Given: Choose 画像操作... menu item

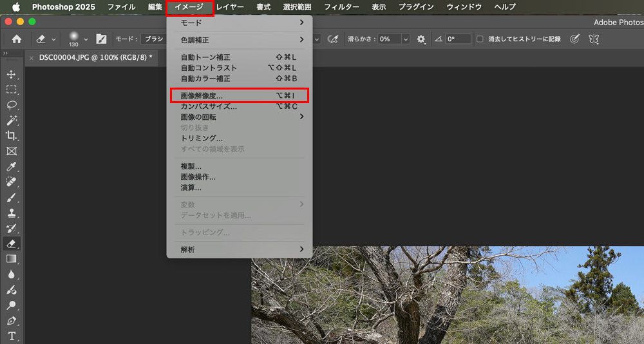Looking at the screenshot, I should [240, 177].
